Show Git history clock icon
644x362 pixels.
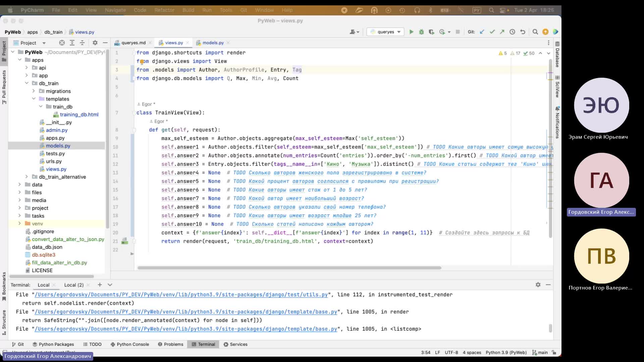pos(512,32)
